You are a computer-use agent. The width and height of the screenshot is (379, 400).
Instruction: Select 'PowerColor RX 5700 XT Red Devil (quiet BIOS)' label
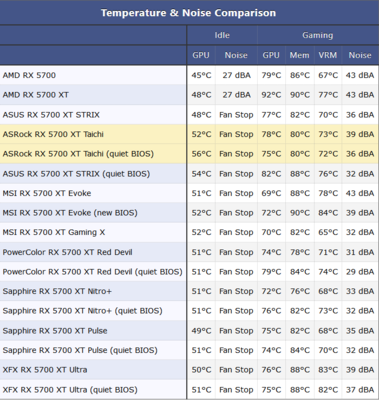[93, 272]
